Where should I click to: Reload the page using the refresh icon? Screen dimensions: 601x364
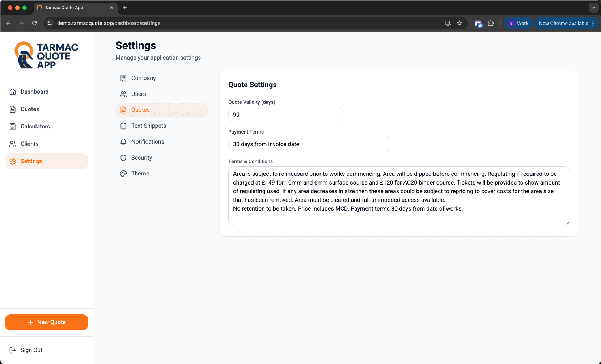(x=34, y=23)
